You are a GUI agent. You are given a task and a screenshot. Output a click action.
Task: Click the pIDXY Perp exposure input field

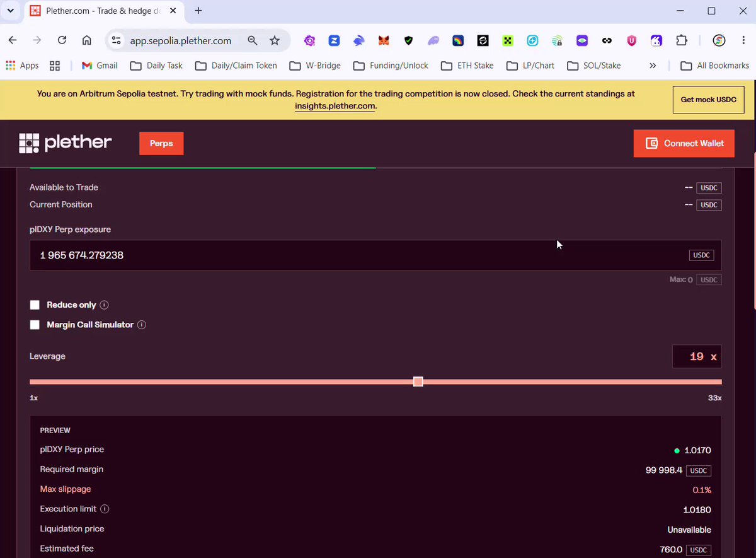375,255
